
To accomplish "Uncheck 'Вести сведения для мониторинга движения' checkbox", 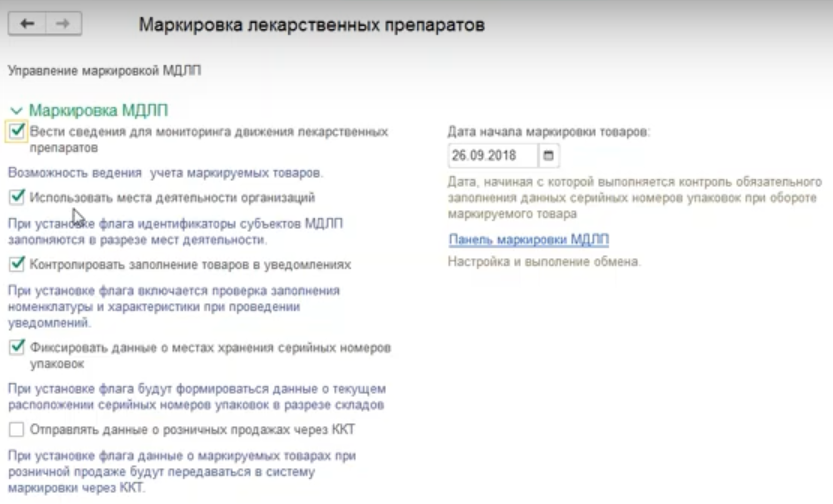I will point(16,131).
